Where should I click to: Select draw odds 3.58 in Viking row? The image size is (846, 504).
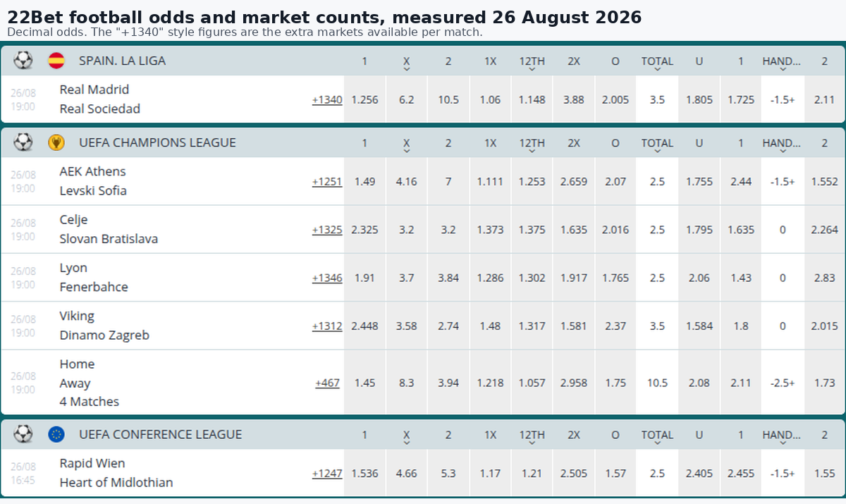[x=407, y=326]
